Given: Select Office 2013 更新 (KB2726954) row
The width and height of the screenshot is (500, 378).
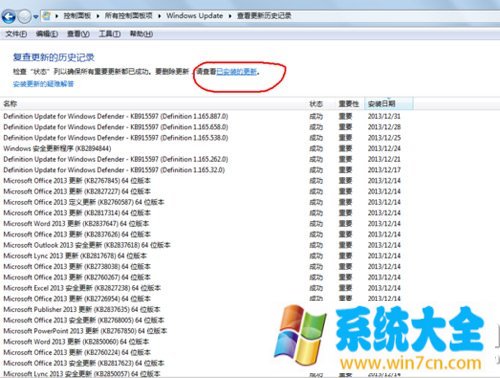Looking at the screenshot, I should click(202, 299).
